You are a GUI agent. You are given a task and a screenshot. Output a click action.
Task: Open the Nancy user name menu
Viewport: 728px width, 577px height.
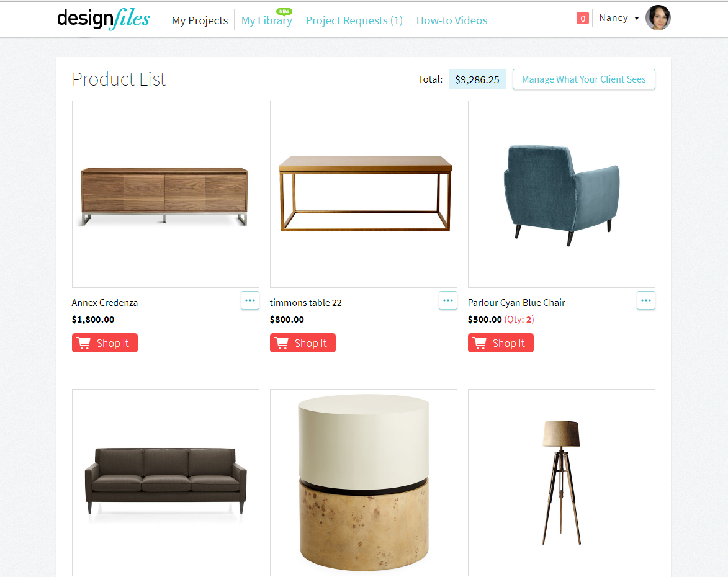613,18
